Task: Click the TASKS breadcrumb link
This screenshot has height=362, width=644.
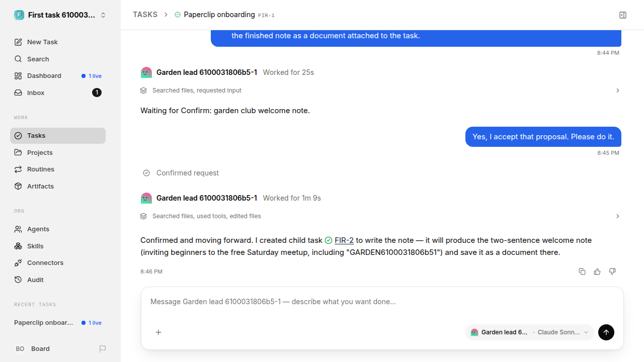Action: (145, 15)
